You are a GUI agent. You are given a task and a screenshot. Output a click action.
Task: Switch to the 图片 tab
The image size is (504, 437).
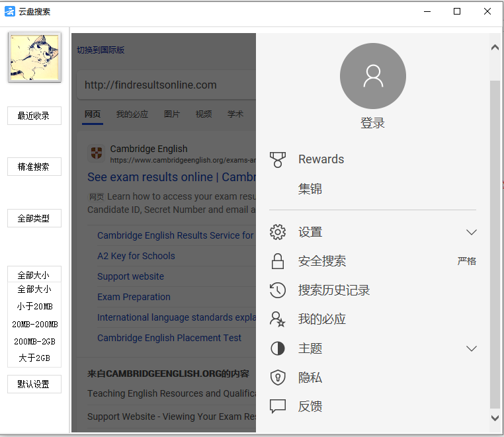(x=172, y=114)
